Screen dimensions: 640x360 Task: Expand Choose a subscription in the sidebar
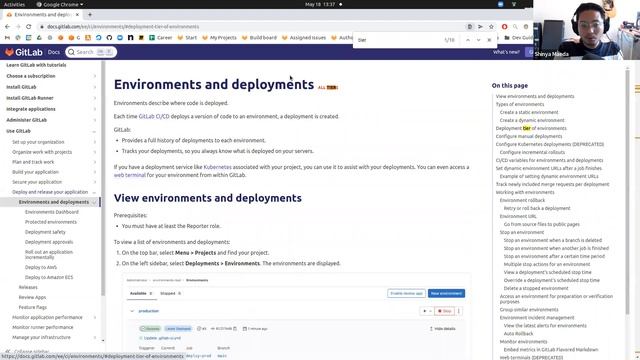pyautogui.click(x=95, y=76)
